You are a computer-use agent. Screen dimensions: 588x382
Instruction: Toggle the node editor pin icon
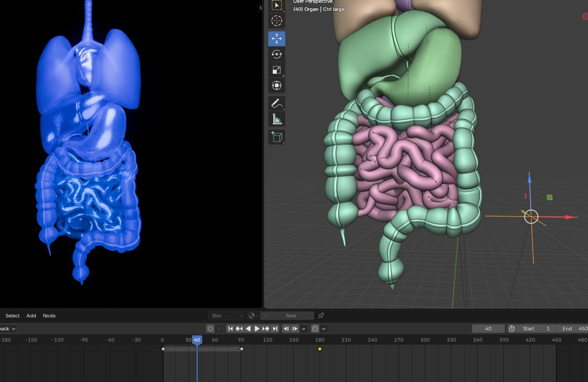coord(321,316)
